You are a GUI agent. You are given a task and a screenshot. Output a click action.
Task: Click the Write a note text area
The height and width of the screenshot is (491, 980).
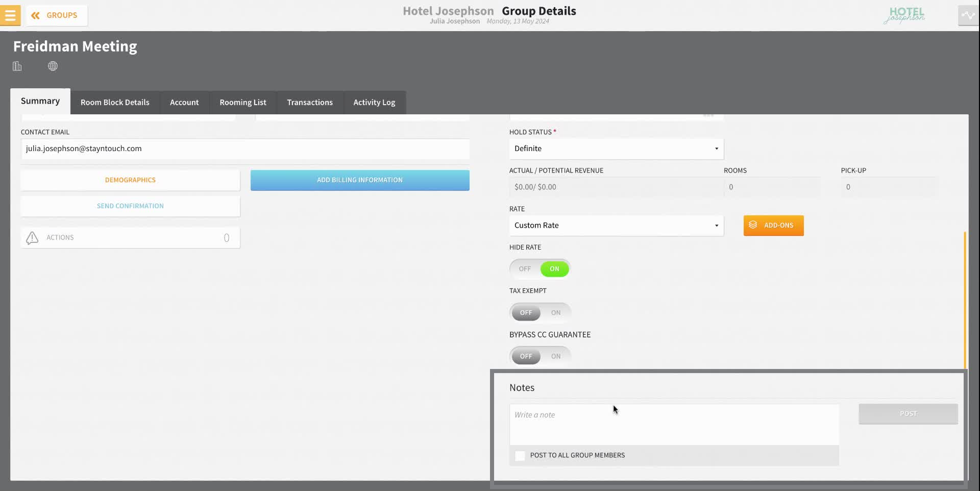click(x=674, y=425)
